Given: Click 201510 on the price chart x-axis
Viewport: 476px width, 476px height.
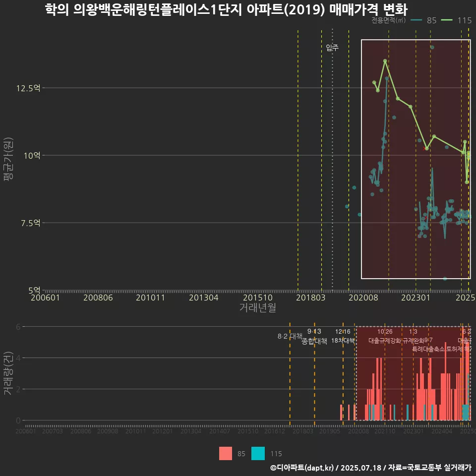Looking at the screenshot, I should point(258,297).
